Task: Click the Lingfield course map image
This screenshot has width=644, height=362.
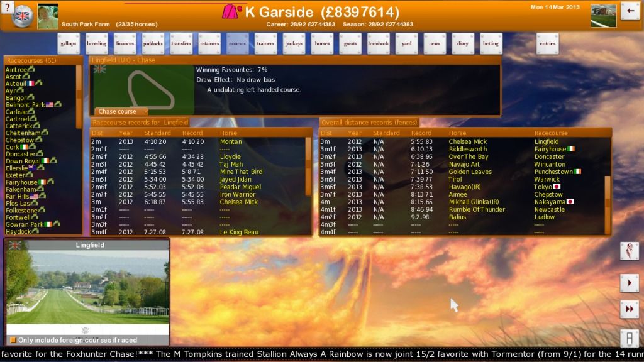Action: [143, 90]
